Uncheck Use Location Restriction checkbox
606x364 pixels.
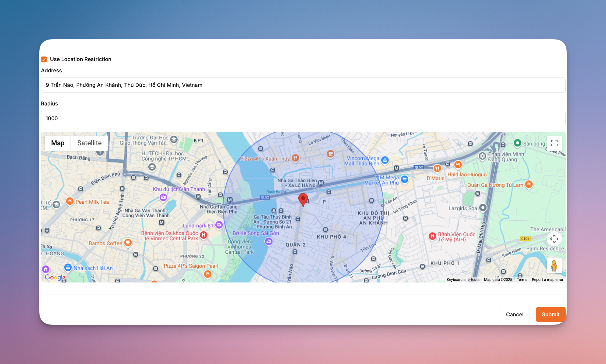pyautogui.click(x=44, y=59)
